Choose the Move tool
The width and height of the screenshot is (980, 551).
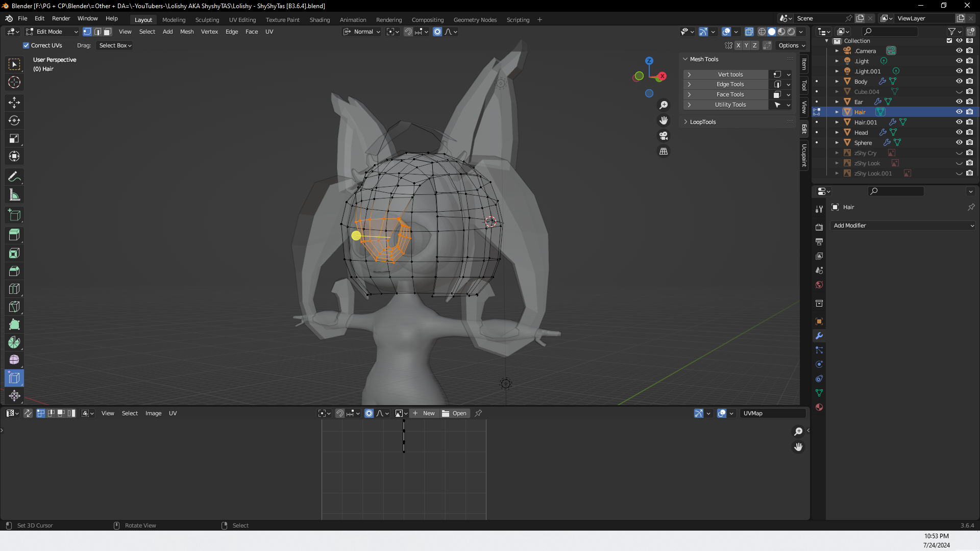point(14,103)
